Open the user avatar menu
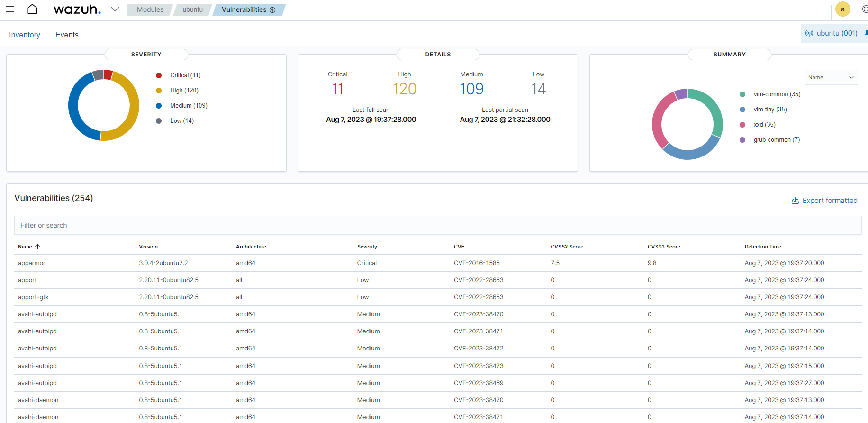This screenshot has height=423, width=868. coord(842,9)
